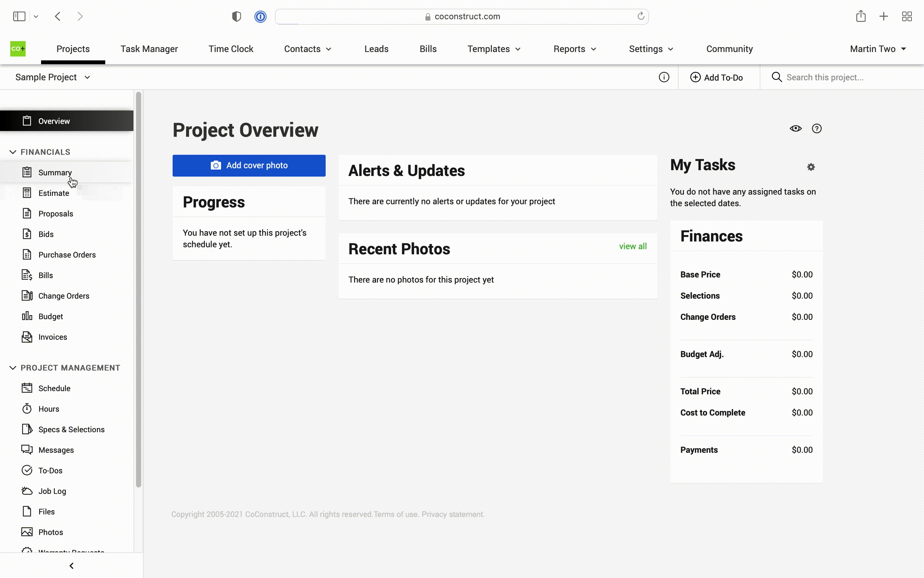924x578 pixels.
Task: Click the Job Log weather icon
Action: (27, 491)
